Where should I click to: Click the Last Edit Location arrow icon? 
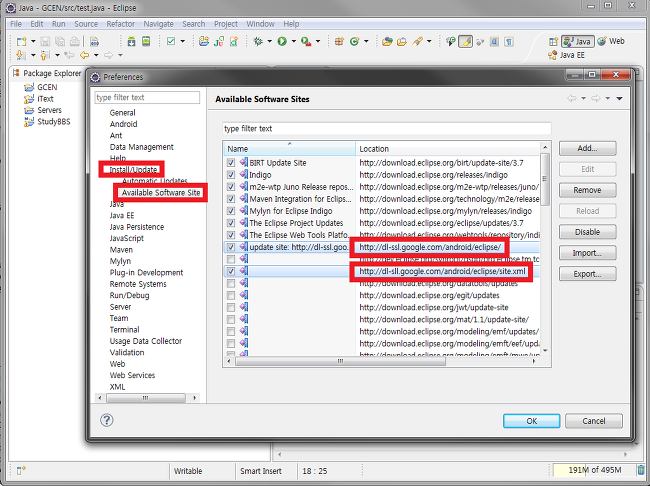pos(69,55)
